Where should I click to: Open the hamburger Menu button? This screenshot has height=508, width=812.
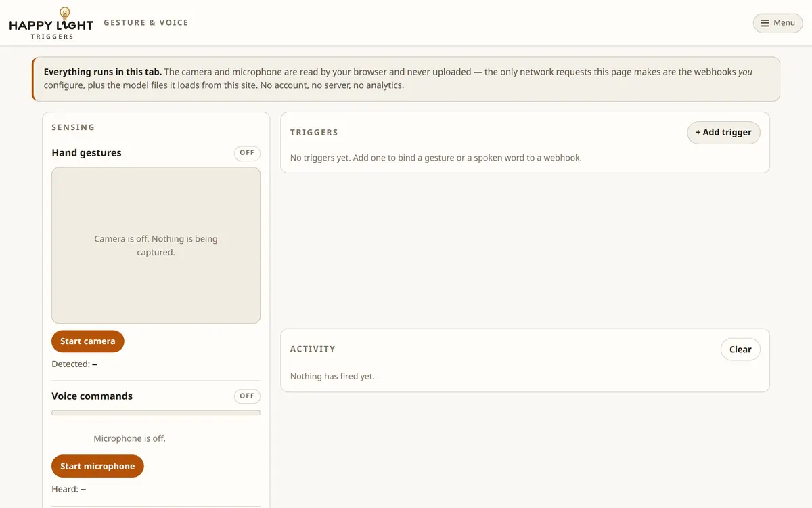tap(777, 23)
